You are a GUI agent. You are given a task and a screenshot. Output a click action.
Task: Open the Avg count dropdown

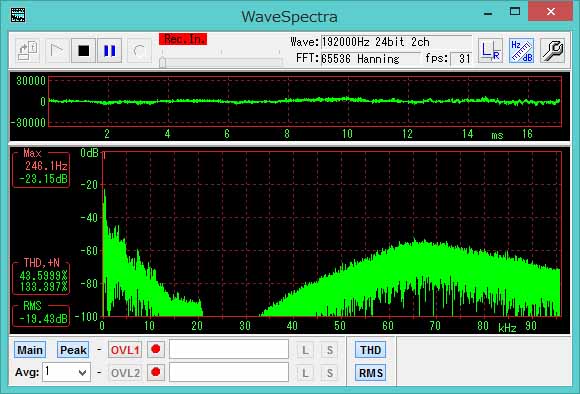coord(67,372)
